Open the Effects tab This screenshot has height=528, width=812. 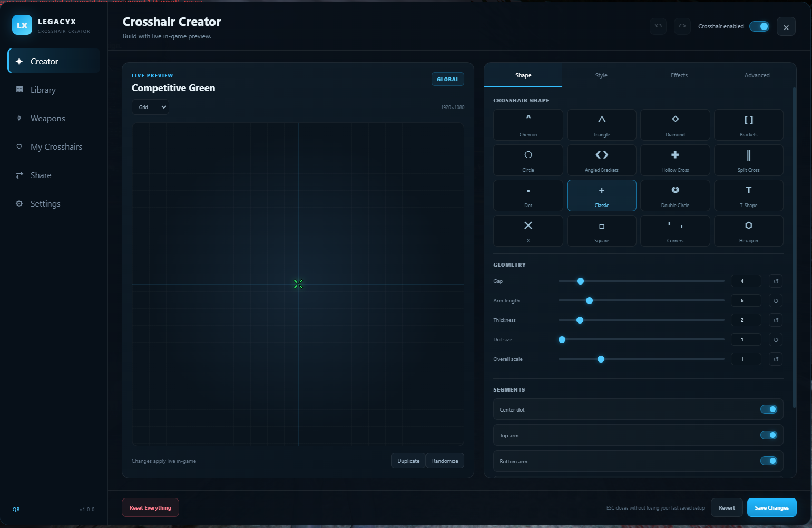[679, 75]
